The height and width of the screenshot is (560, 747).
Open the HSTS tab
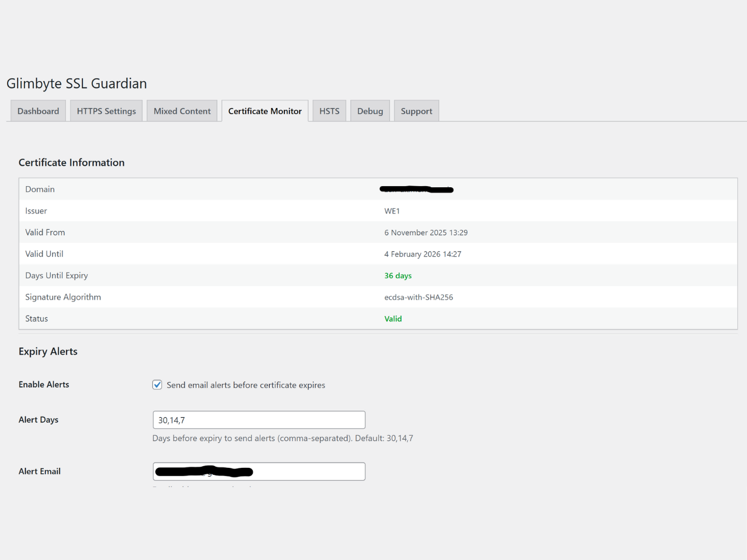329,111
